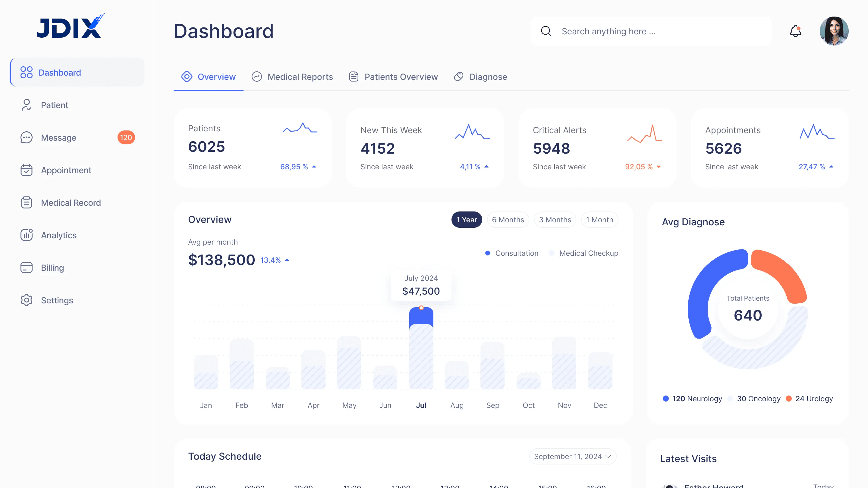This screenshot has height=488, width=868.
Task: Click the search magnifier icon
Action: click(x=546, y=31)
